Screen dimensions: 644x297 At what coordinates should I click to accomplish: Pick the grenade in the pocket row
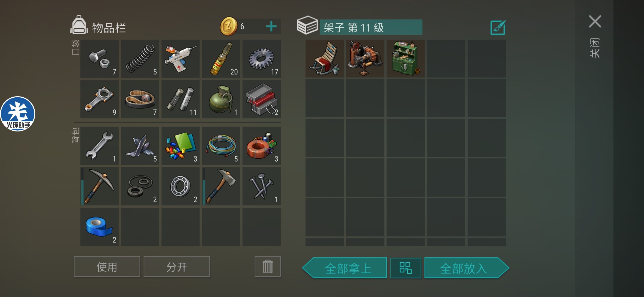[x=221, y=99]
